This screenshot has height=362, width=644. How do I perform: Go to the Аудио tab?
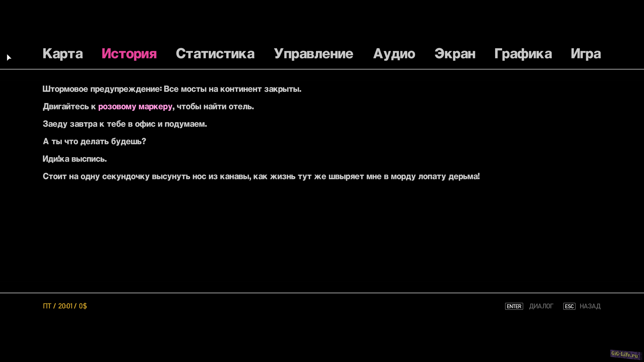pyautogui.click(x=394, y=53)
